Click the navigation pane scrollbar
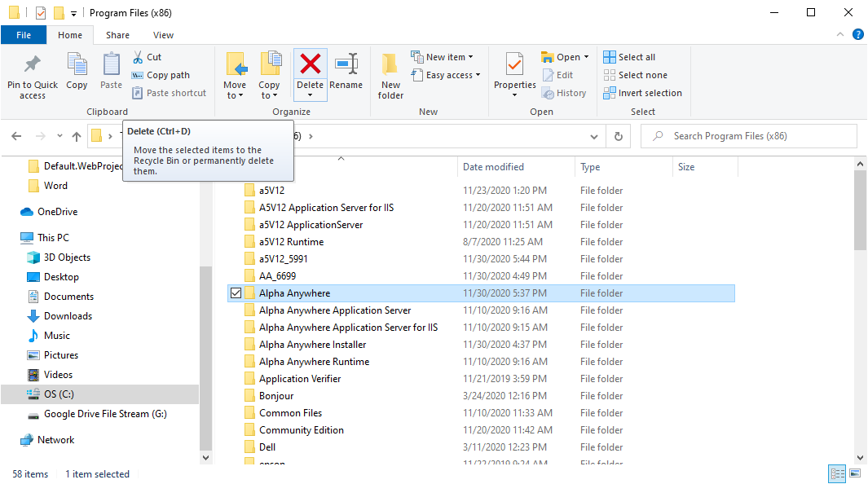 [205, 357]
